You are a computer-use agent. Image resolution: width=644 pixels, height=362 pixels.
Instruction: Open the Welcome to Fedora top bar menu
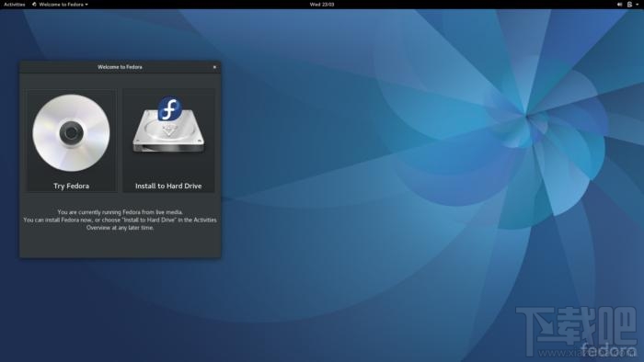click(60, 5)
